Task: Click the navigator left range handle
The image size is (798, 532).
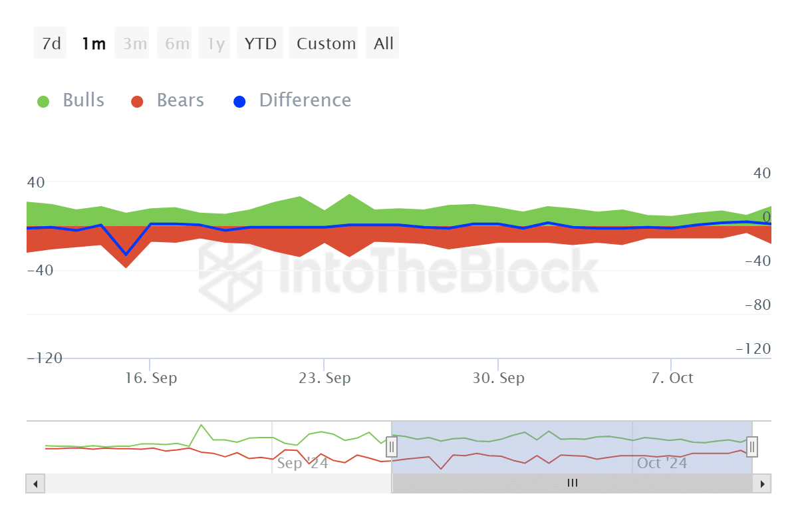Action: 392,446
